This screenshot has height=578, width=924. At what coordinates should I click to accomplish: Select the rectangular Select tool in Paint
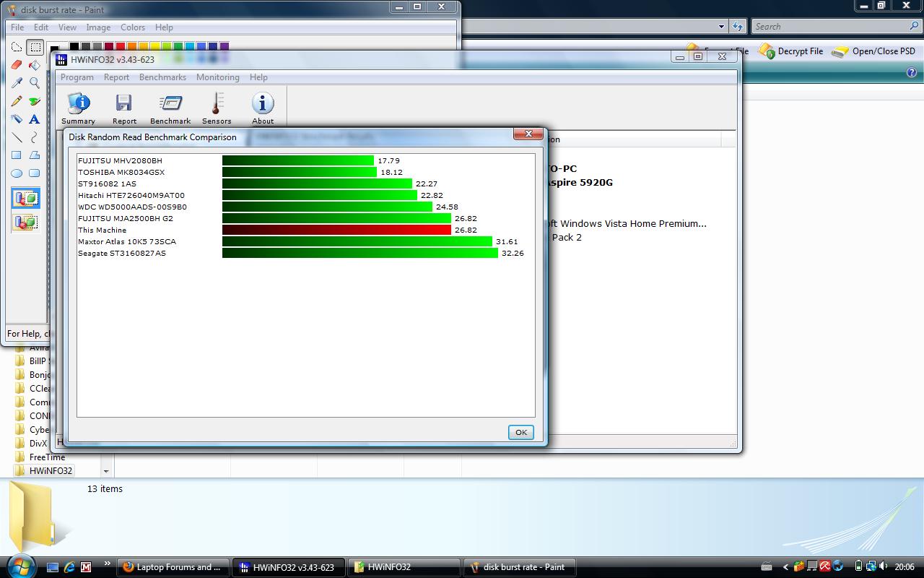click(34, 48)
